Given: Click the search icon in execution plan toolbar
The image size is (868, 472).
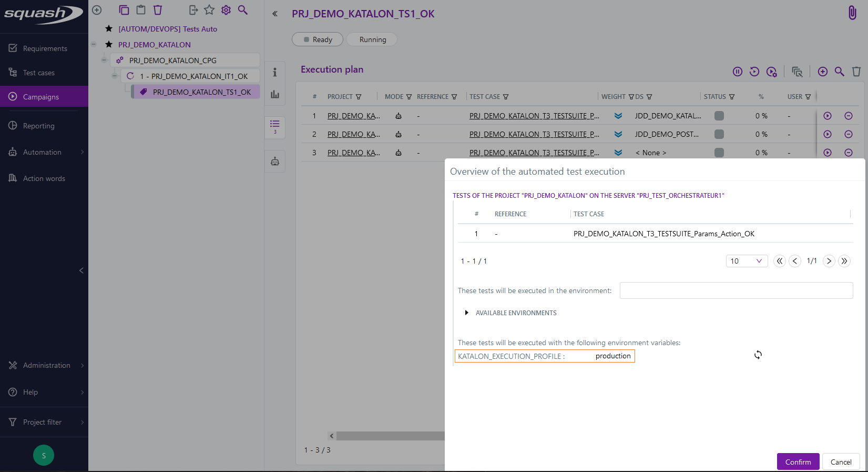Looking at the screenshot, I should 840,72.
